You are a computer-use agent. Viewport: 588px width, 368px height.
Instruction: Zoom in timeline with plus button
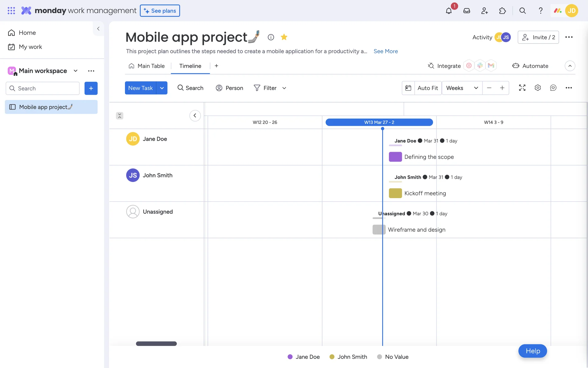point(502,88)
